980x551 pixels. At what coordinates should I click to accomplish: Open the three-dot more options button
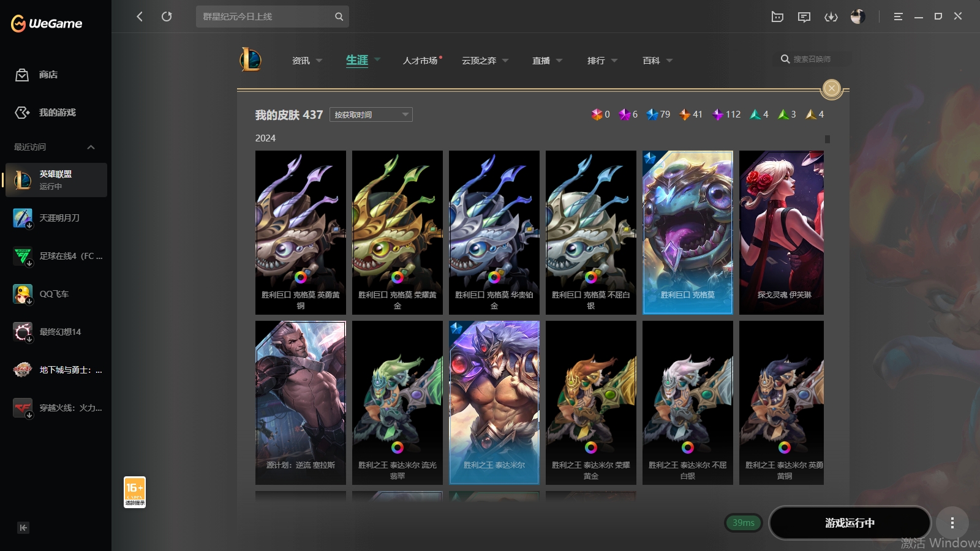(x=952, y=523)
